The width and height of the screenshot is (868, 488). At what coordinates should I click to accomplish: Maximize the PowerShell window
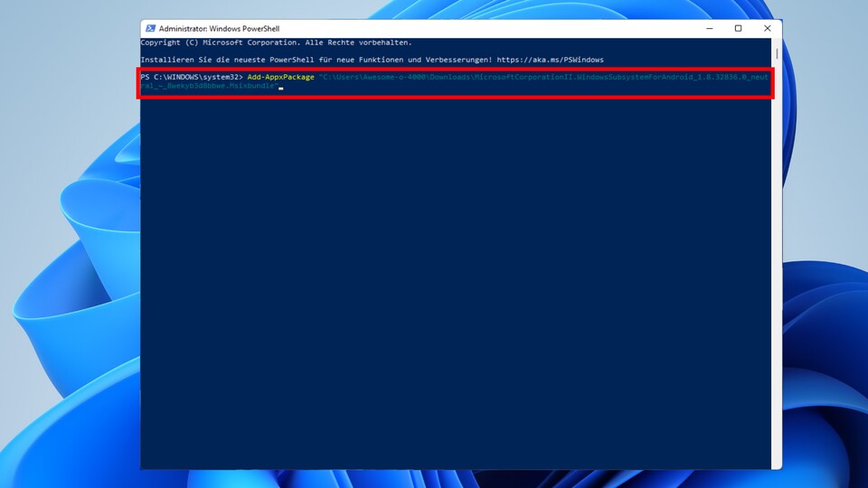tap(738, 28)
